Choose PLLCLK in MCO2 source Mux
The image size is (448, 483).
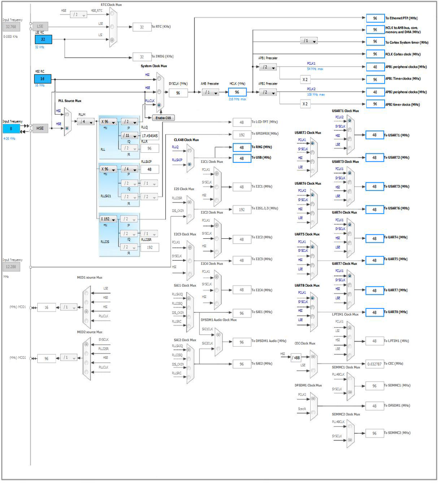(87, 371)
